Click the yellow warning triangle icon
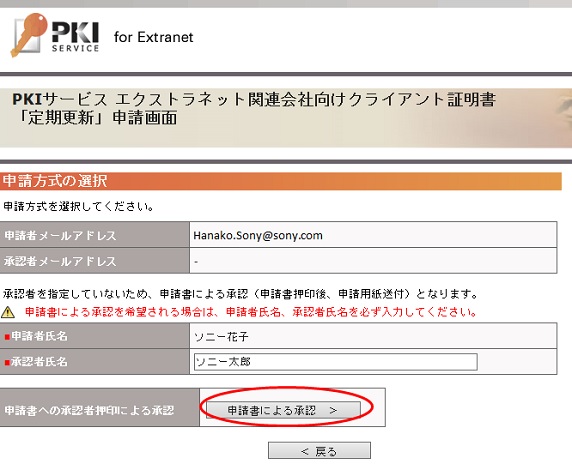 [8, 312]
